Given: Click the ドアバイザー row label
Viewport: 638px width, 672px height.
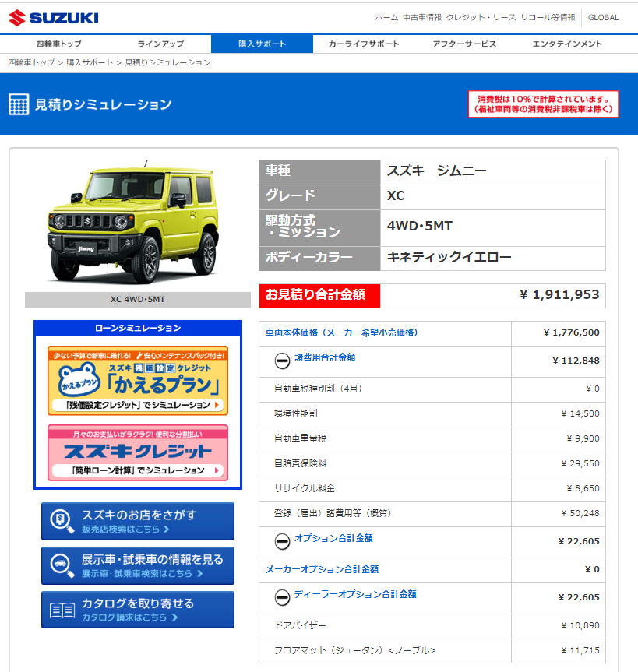Looking at the screenshot, I should pyautogui.click(x=300, y=625).
